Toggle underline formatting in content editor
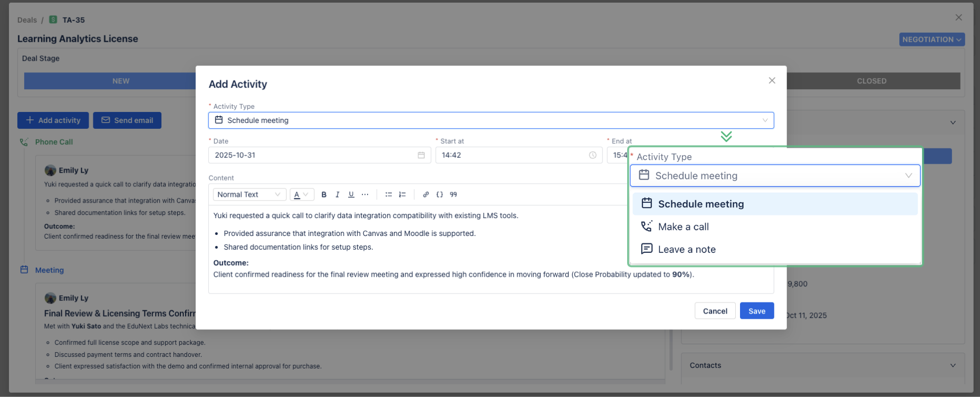 tap(351, 195)
